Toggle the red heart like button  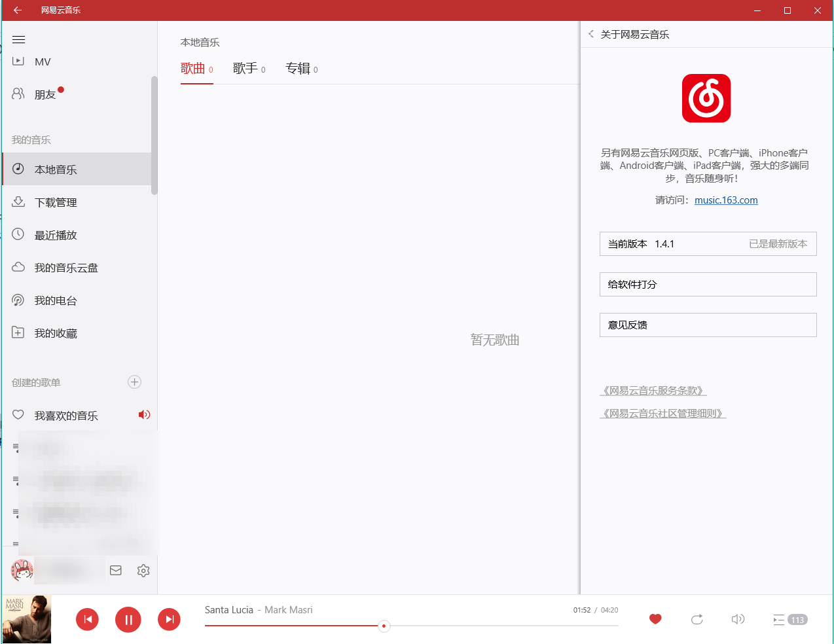(x=655, y=619)
